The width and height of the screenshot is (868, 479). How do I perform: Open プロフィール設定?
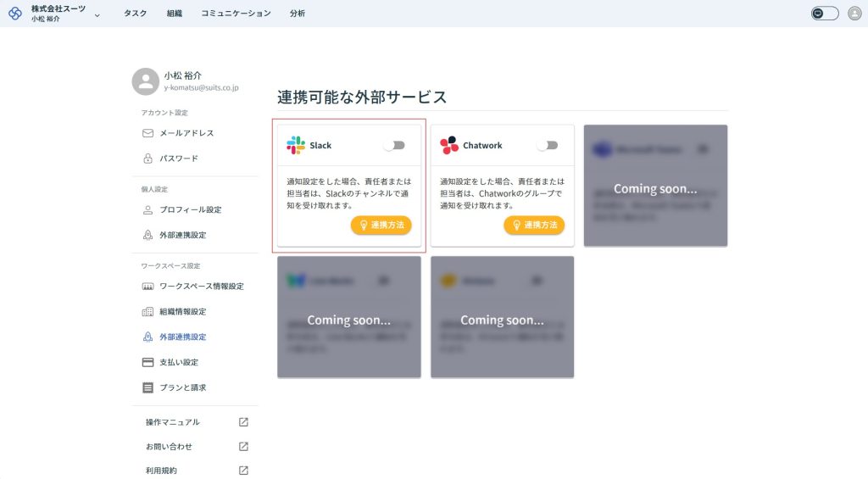(x=191, y=210)
